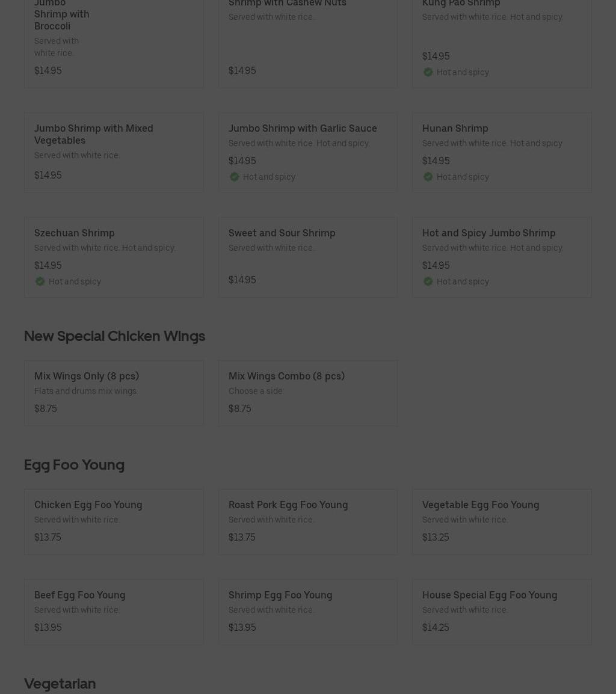Click the New Special Chicken Wings heading

[114, 336]
